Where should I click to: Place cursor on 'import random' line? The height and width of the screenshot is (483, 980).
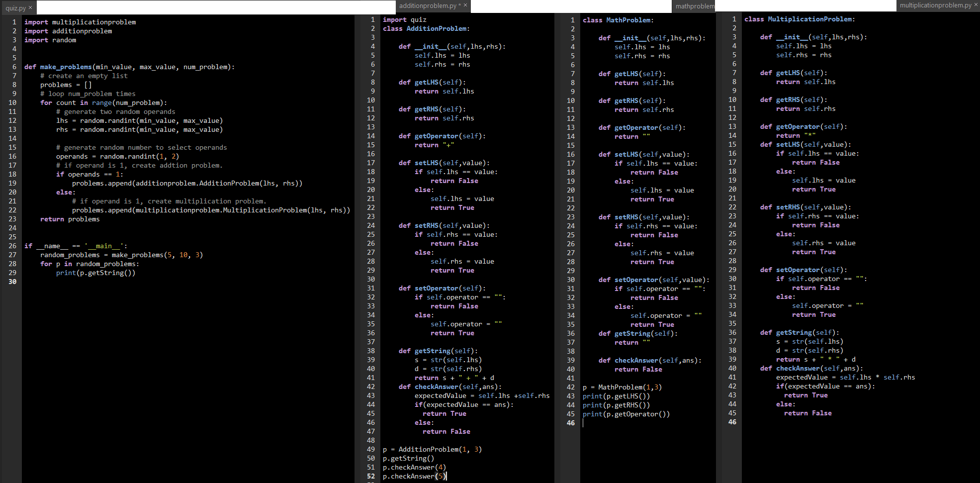[x=50, y=40]
